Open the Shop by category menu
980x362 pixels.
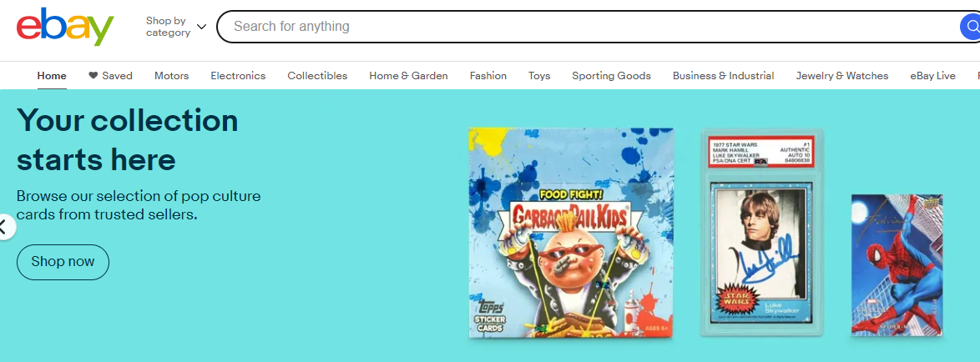[175, 27]
